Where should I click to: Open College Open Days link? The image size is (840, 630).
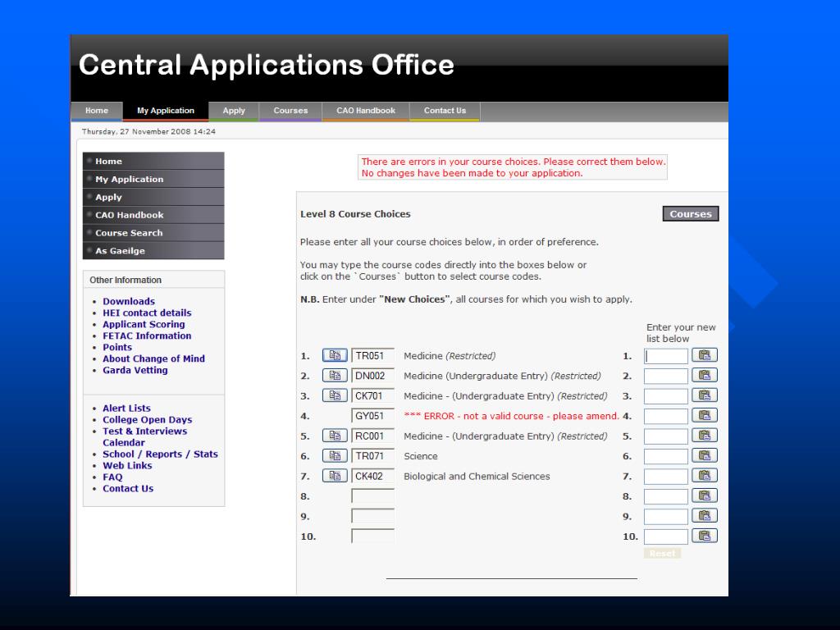(148, 420)
